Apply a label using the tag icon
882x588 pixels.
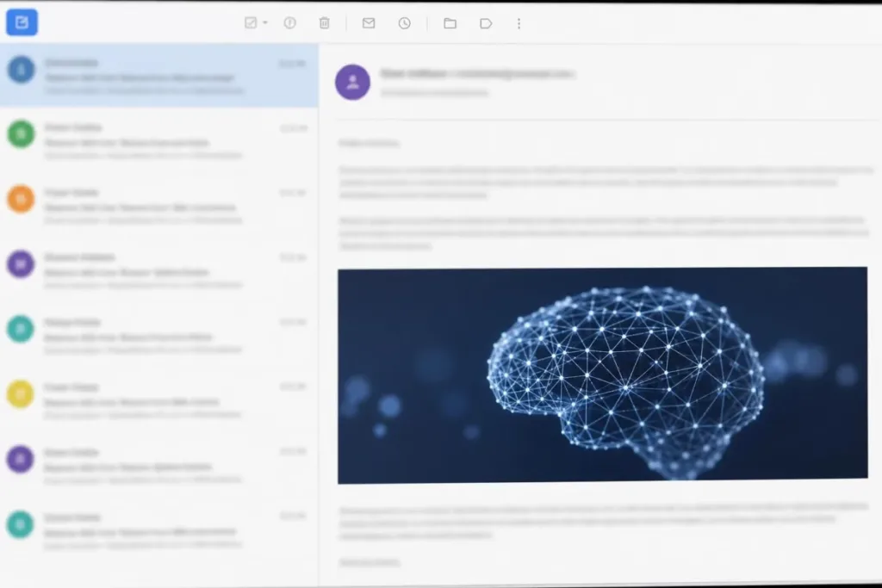click(486, 23)
